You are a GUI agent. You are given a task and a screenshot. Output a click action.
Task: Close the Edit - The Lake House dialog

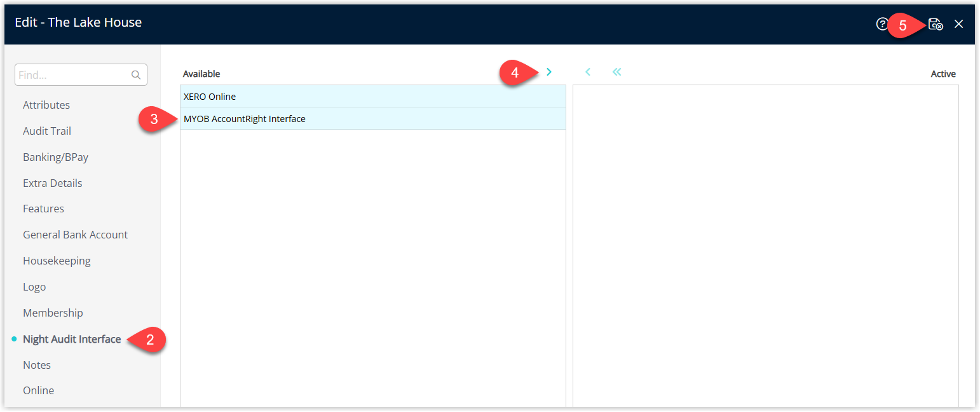click(959, 24)
